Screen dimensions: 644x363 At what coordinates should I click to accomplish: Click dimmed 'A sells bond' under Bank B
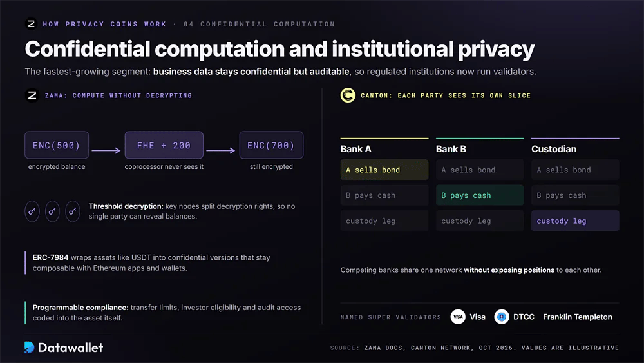point(480,170)
